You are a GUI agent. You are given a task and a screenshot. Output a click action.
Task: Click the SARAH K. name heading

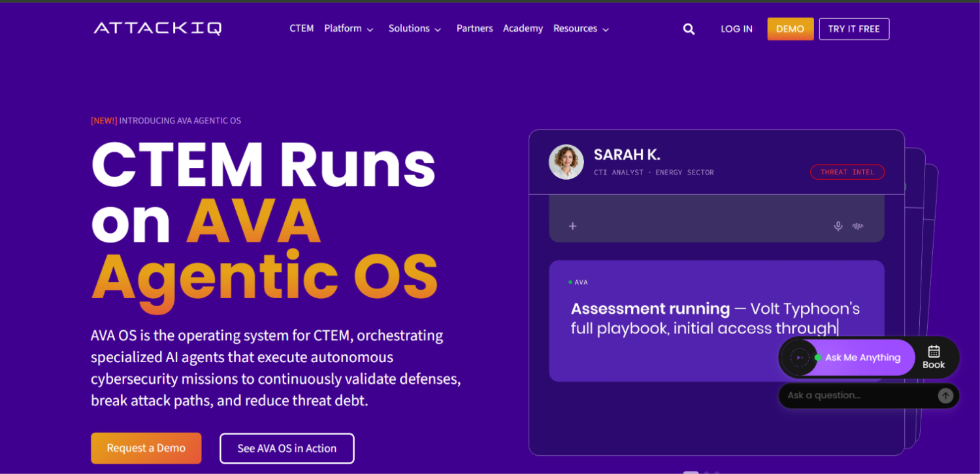[x=627, y=155]
